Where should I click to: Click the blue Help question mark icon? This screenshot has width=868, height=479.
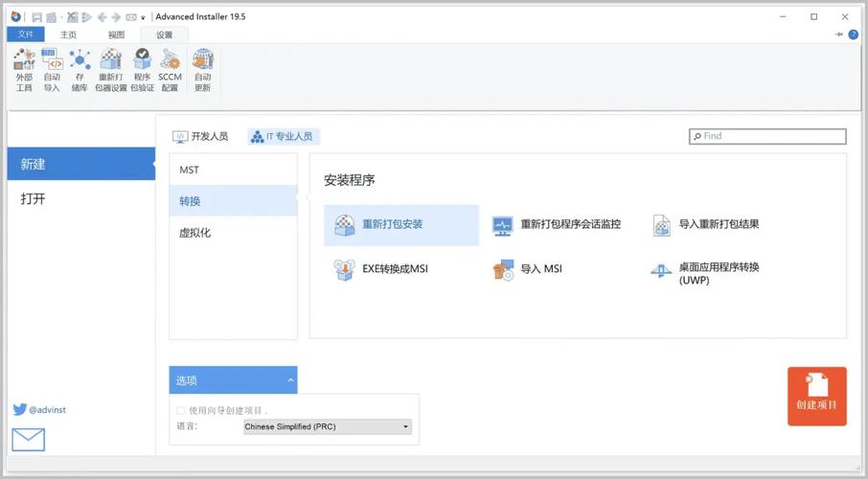pos(853,34)
